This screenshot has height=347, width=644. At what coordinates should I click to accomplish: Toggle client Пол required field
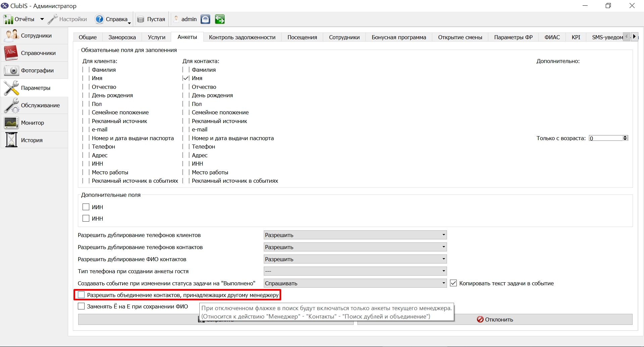pyautogui.click(x=86, y=104)
